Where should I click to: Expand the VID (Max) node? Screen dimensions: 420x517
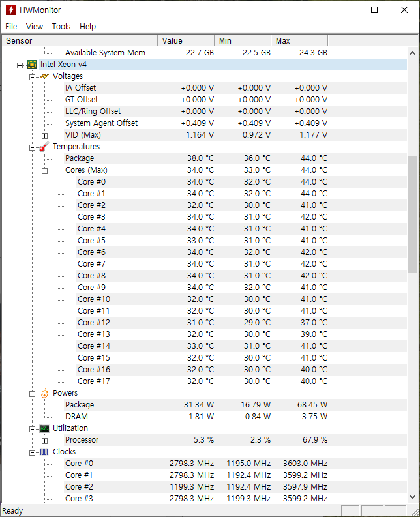(44, 136)
